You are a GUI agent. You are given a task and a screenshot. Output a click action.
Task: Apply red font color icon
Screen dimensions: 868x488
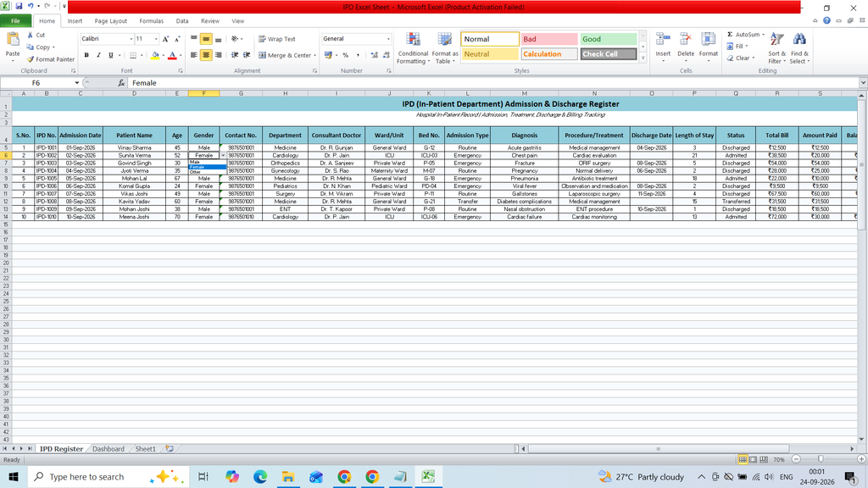coord(172,55)
